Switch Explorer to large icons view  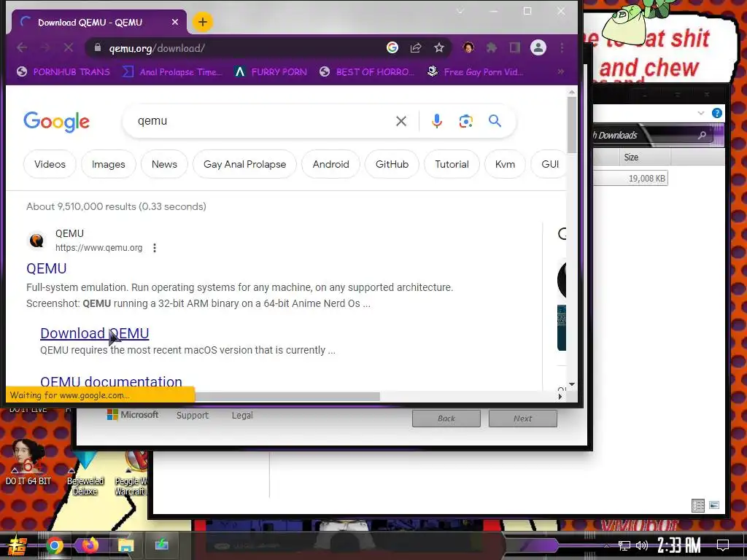713,505
